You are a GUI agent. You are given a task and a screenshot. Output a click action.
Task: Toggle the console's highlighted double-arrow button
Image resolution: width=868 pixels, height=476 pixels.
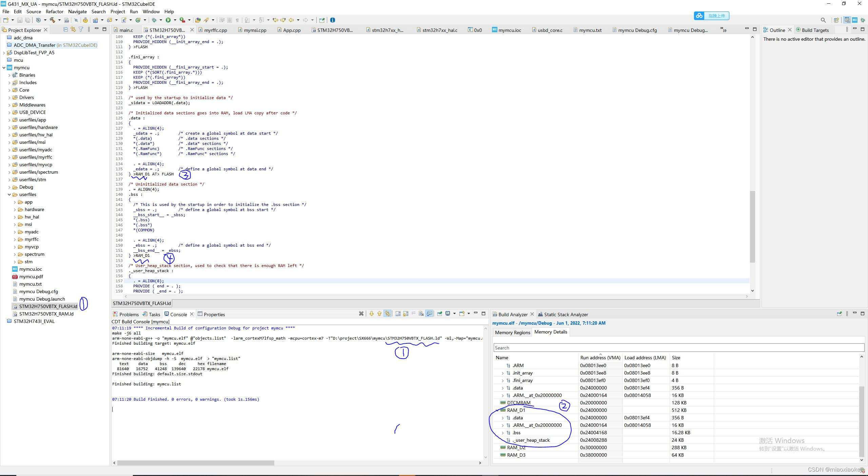387,314
